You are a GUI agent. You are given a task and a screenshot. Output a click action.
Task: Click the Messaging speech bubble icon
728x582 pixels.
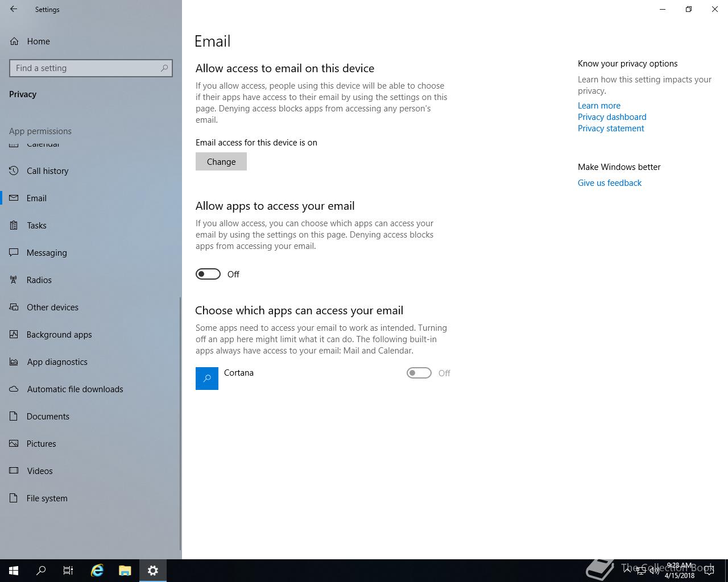[x=14, y=252]
